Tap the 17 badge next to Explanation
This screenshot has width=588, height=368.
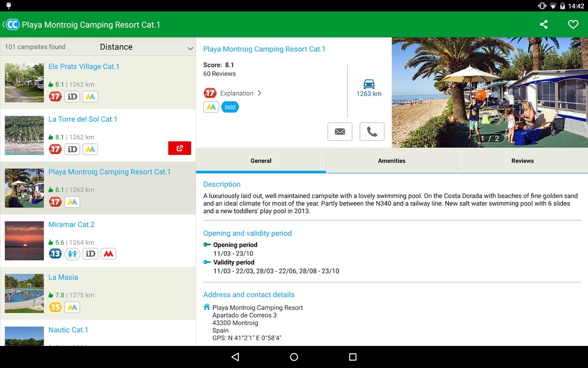click(210, 93)
